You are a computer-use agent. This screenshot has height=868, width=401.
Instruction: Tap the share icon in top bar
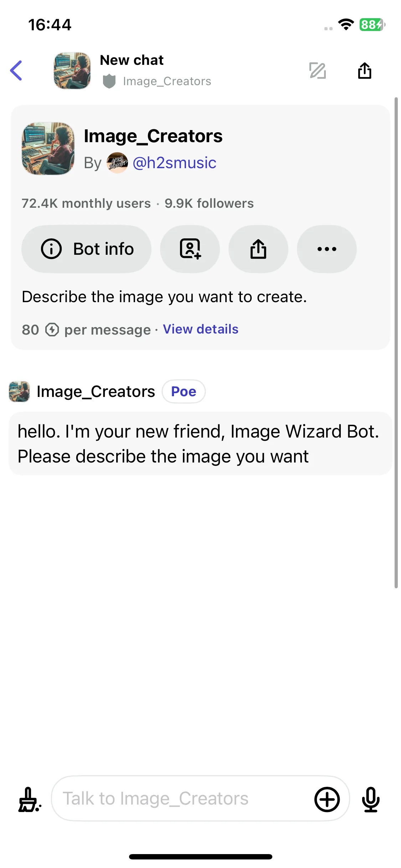[x=365, y=70]
